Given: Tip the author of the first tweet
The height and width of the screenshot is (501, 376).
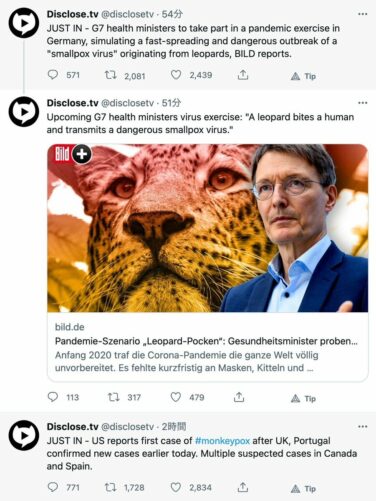Looking at the screenshot, I should pos(303,76).
